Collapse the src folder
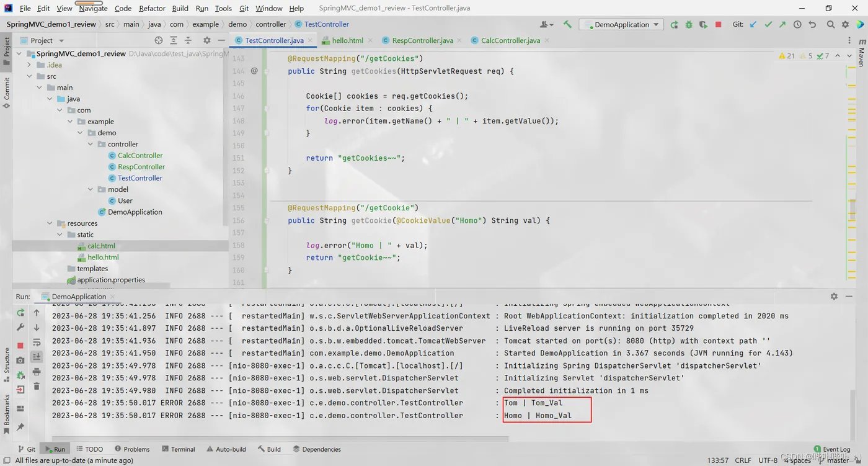The width and height of the screenshot is (868, 466). click(30, 76)
